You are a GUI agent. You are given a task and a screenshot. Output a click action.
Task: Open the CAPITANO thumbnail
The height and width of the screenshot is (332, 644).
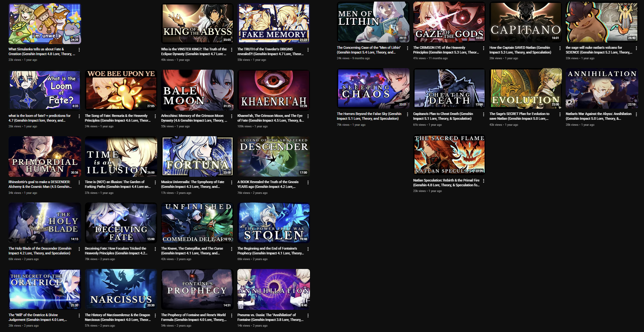(x=525, y=22)
